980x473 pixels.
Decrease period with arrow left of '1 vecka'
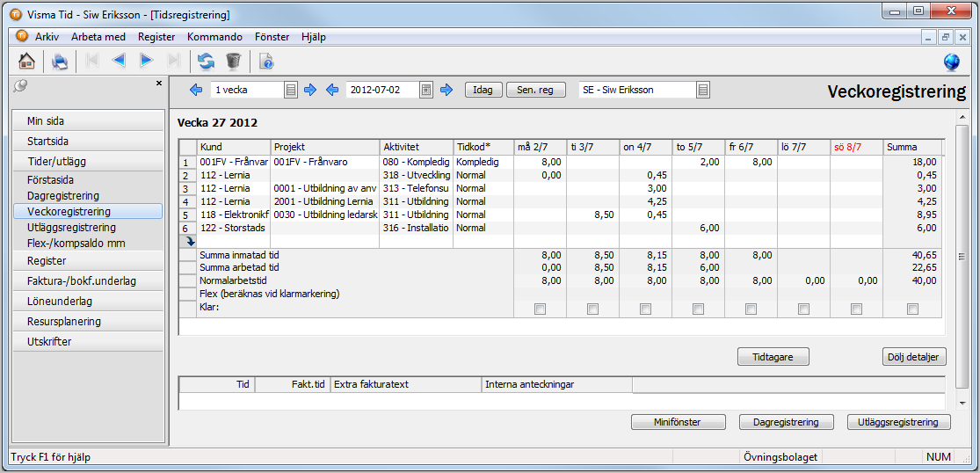coord(196,90)
